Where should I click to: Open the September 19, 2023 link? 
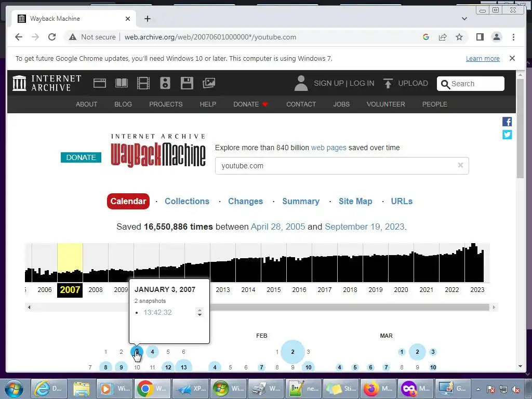(x=364, y=227)
